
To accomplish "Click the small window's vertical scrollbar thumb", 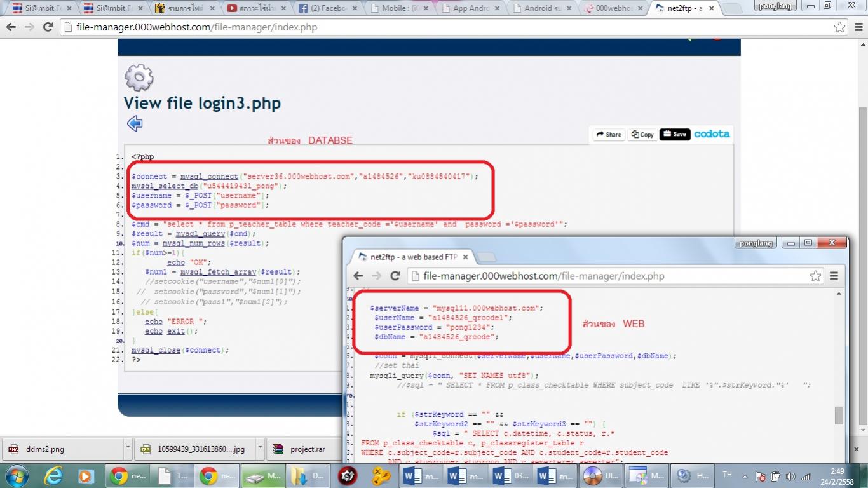I will coord(839,415).
